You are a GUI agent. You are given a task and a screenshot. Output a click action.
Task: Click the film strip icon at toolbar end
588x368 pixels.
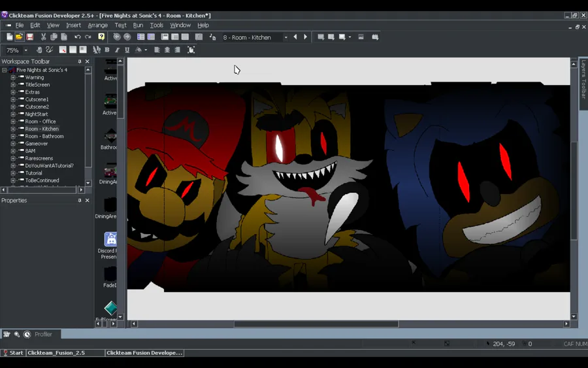pos(375,37)
